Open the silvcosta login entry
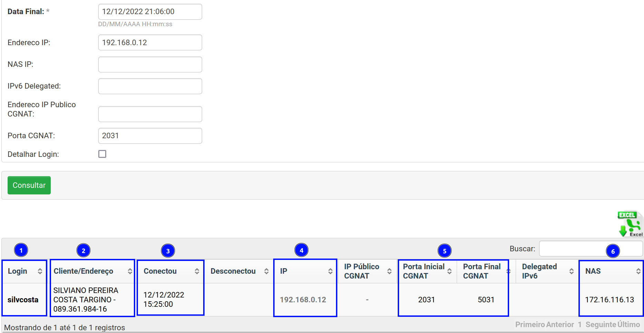 23,300
